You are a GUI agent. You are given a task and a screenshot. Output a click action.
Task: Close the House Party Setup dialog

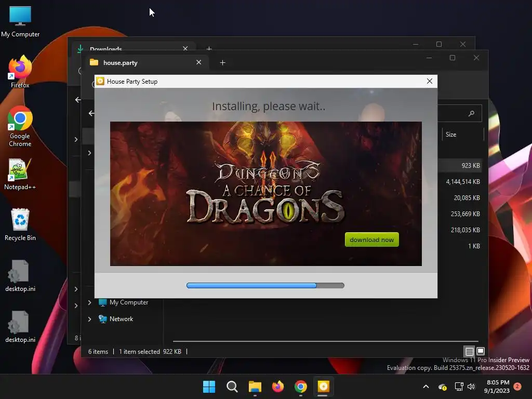pyautogui.click(x=430, y=81)
